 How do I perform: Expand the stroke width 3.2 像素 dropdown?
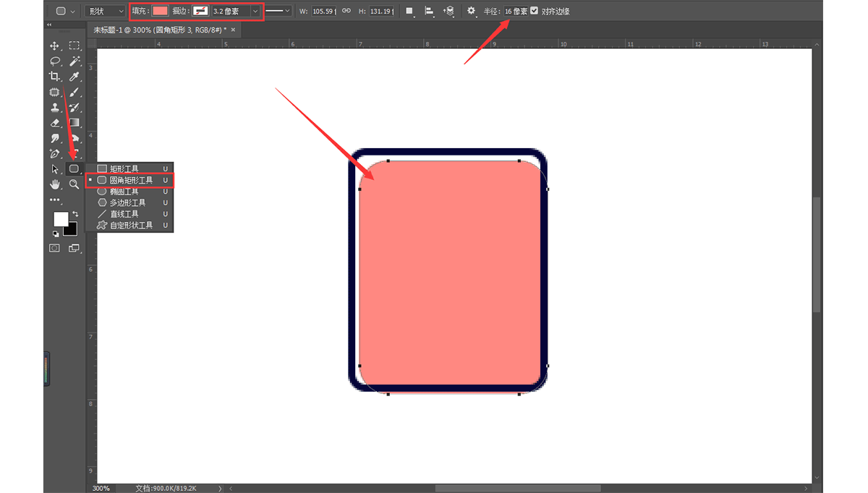point(255,11)
